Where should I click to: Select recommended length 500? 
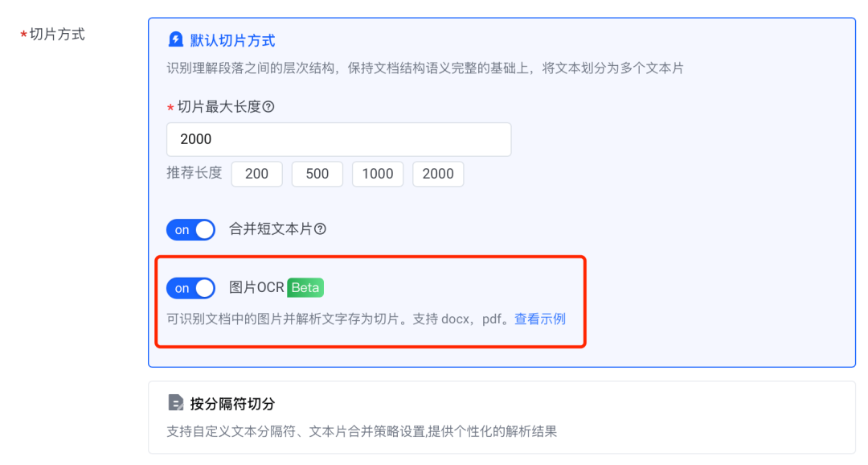[x=317, y=174]
